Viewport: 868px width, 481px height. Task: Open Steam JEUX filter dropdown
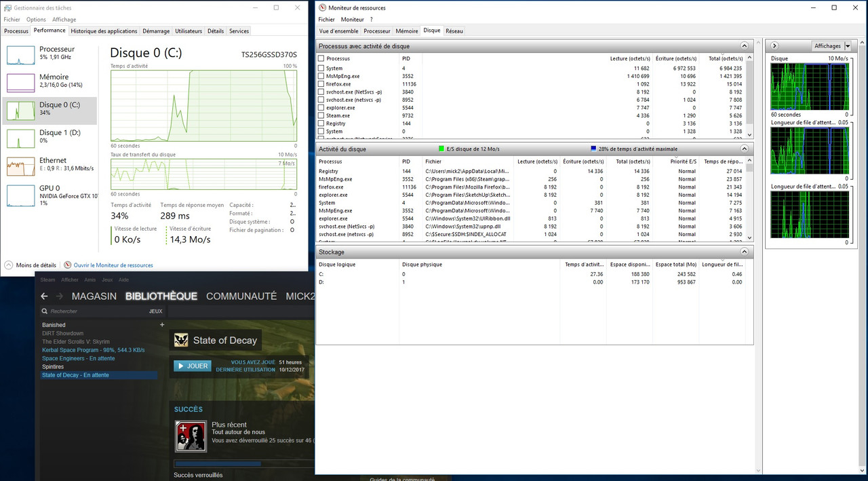point(156,311)
